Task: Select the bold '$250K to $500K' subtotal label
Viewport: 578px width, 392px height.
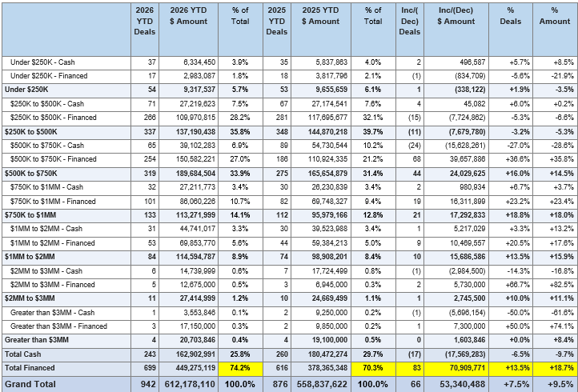Action: (30, 132)
